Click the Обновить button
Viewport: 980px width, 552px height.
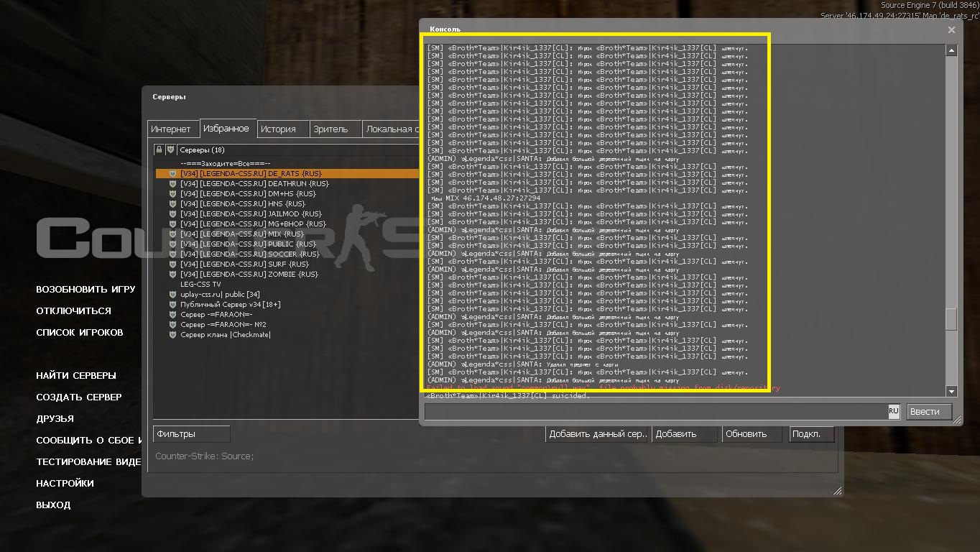coord(751,433)
